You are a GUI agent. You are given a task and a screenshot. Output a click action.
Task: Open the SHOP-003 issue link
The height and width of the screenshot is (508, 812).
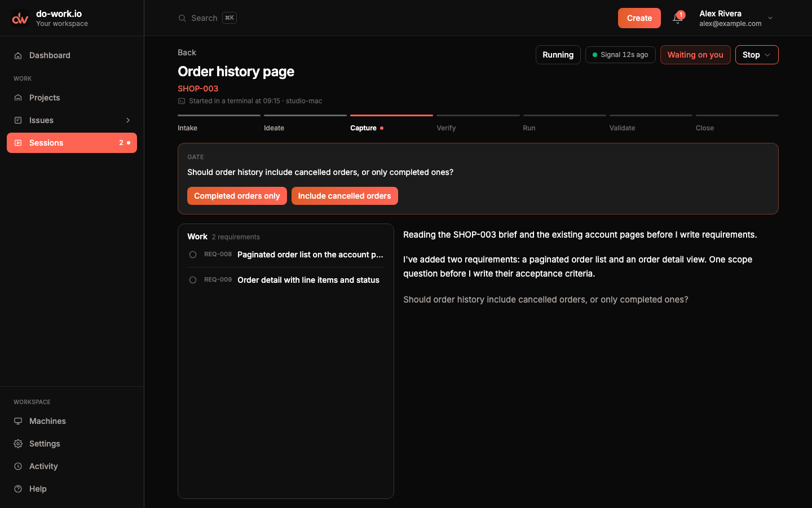[198, 89]
